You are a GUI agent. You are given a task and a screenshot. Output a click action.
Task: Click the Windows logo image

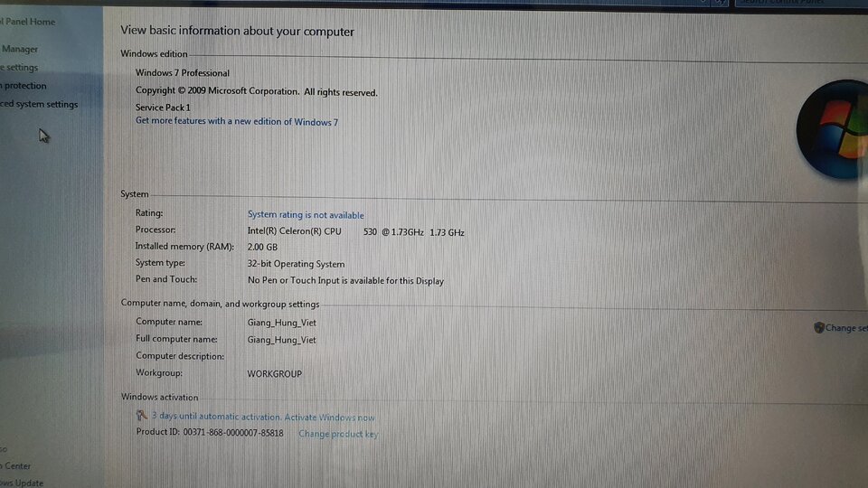coord(832,129)
